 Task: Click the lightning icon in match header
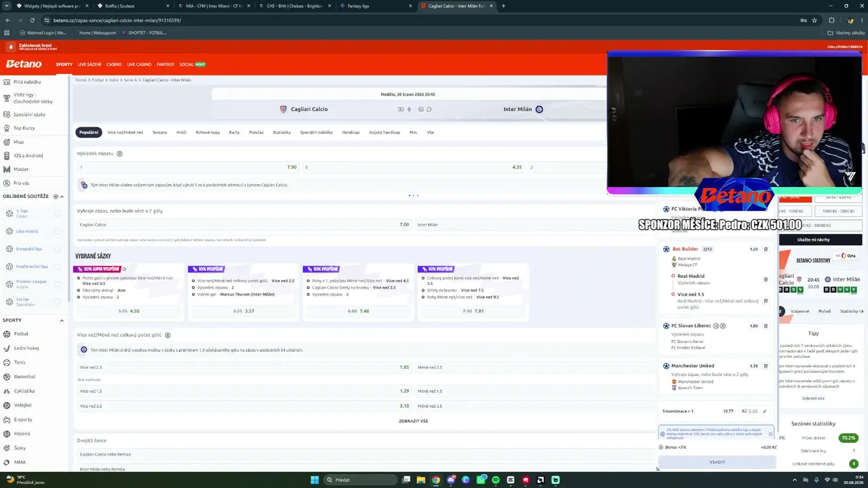(409, 109)
